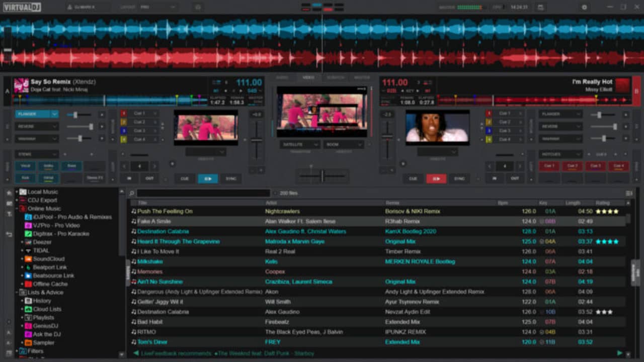Enable SYNC on Deck B
Screen dimensions: 644x362
(460, 178)
